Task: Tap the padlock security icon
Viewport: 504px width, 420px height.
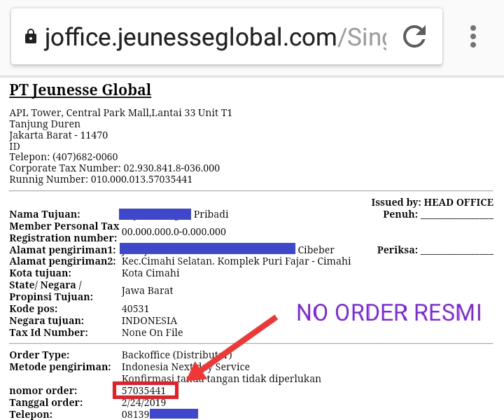Action: point(31,36)
